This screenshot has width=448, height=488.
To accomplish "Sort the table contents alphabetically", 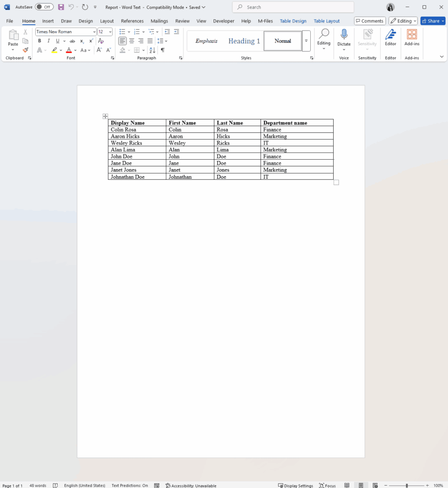I will tap(153, 50).
